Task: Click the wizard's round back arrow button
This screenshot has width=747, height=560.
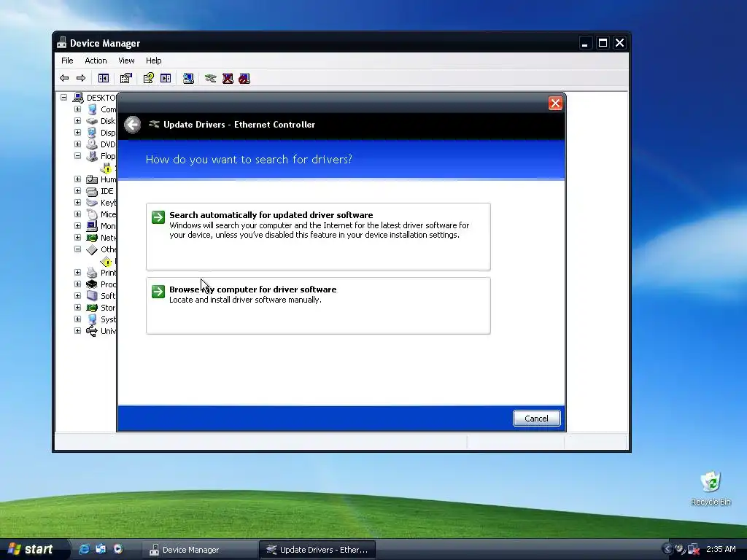Action: (133, 125)
